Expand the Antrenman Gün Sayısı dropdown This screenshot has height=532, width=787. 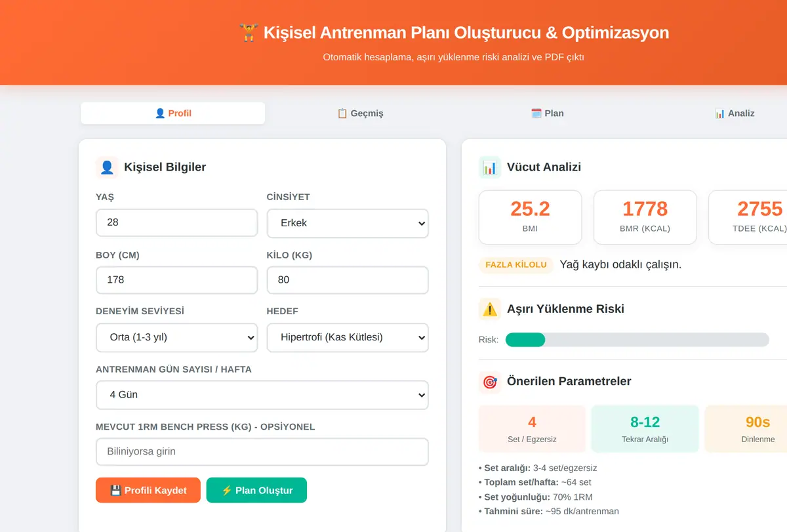(262, 395)
